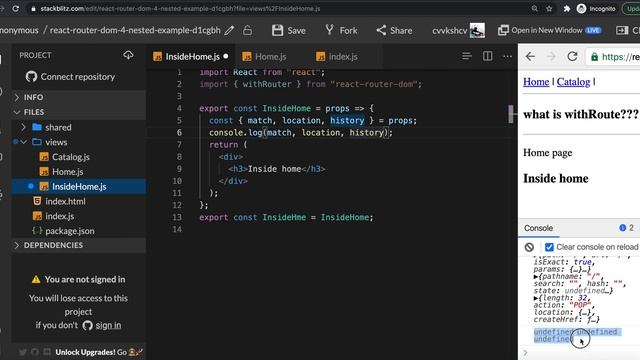Screen dimensions: 640x360
Task: Click the sign in link
Action: [108, 325]
